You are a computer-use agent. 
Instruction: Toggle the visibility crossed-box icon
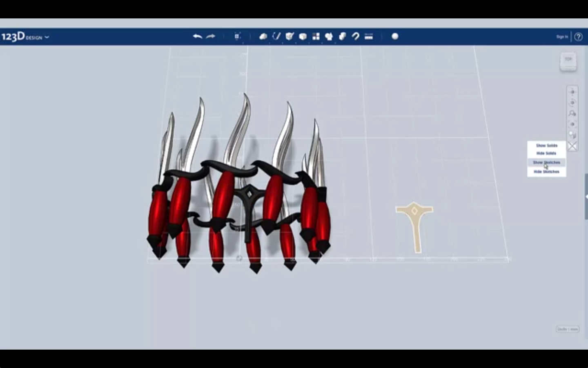coord(572,146)
